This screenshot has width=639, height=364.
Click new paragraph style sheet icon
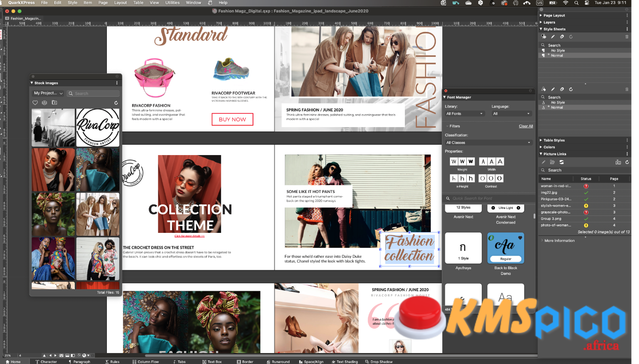544,36
